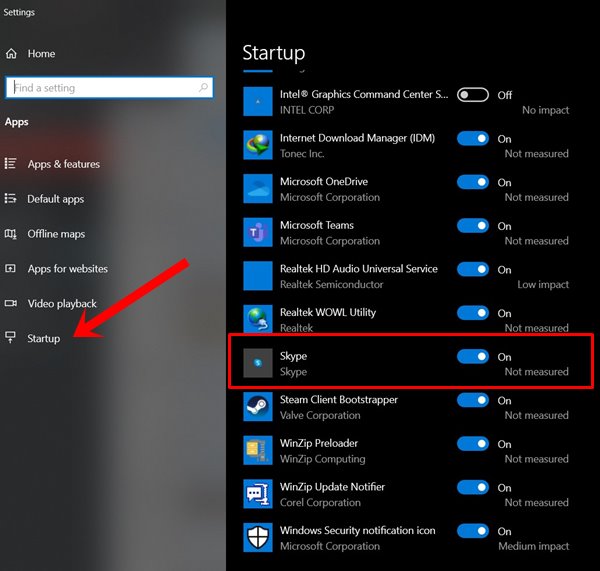This screenshot has width=600, height=571.
Task: Click the Intel Graphics Command Center icon
Action: [x=258, y=101]
